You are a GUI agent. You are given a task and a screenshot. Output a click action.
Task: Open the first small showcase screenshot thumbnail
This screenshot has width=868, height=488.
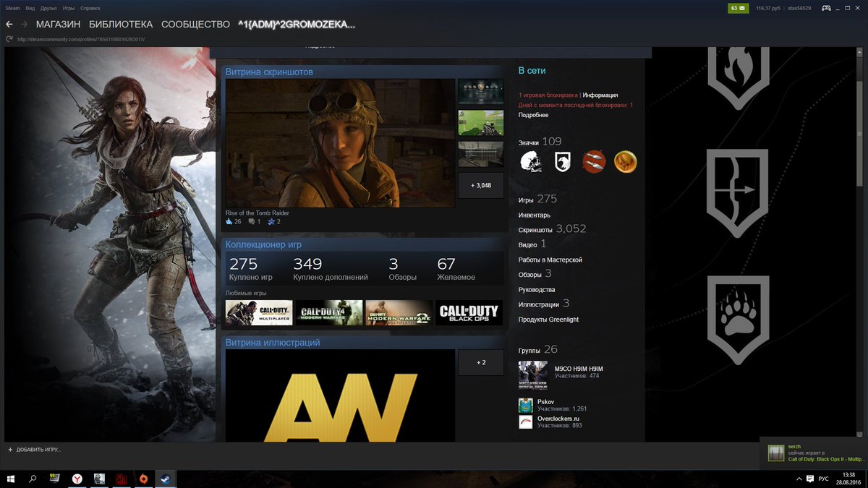tap(481, 92)
